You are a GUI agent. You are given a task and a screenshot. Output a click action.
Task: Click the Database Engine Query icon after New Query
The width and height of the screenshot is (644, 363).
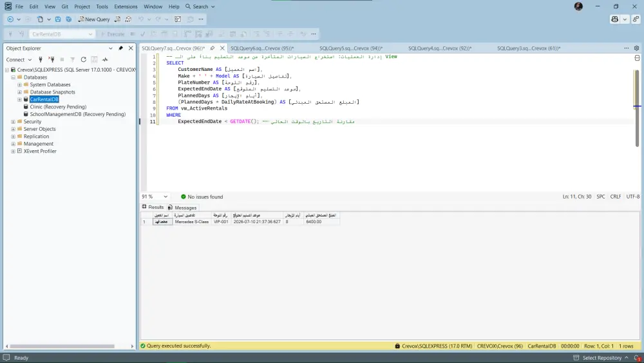pyautogui.click(x=117, y=19)
